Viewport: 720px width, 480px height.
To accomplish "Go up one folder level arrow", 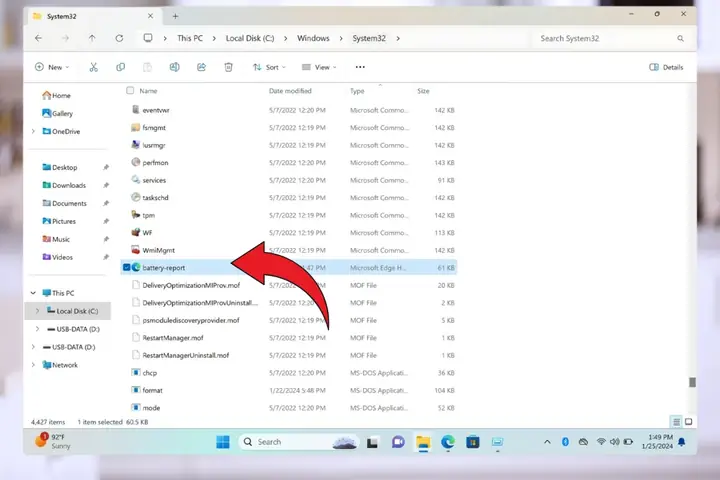I will point(92,38).
